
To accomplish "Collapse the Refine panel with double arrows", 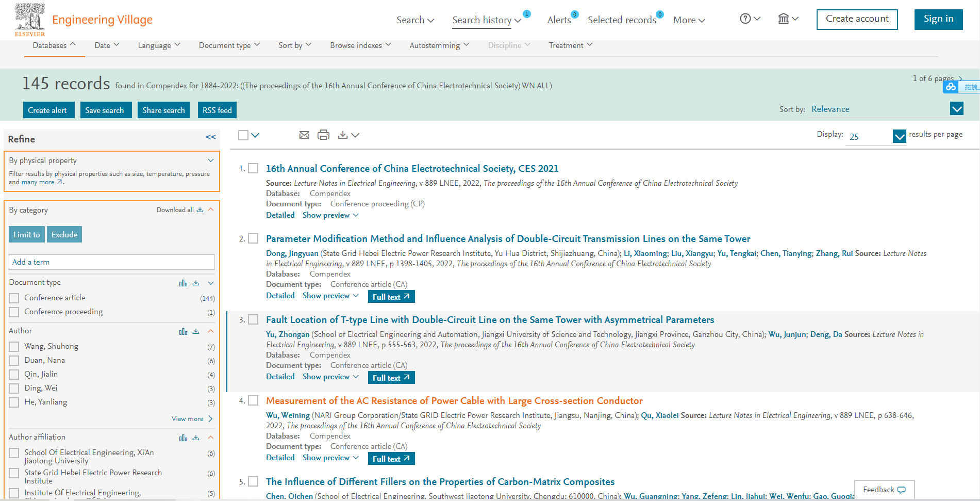I will [211, 137].
